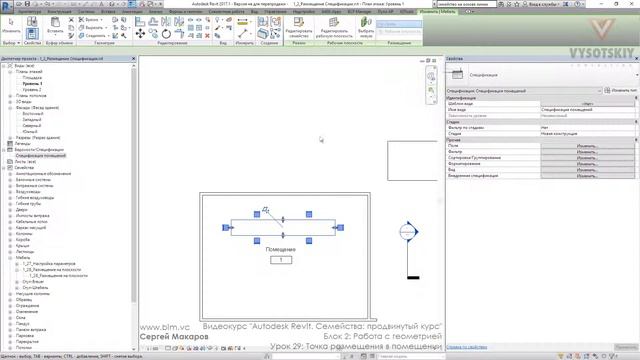This screenshot has height=360, width=640.
Task: Click the Edit Type (Изменить тип) button
Action: point(620,91)
